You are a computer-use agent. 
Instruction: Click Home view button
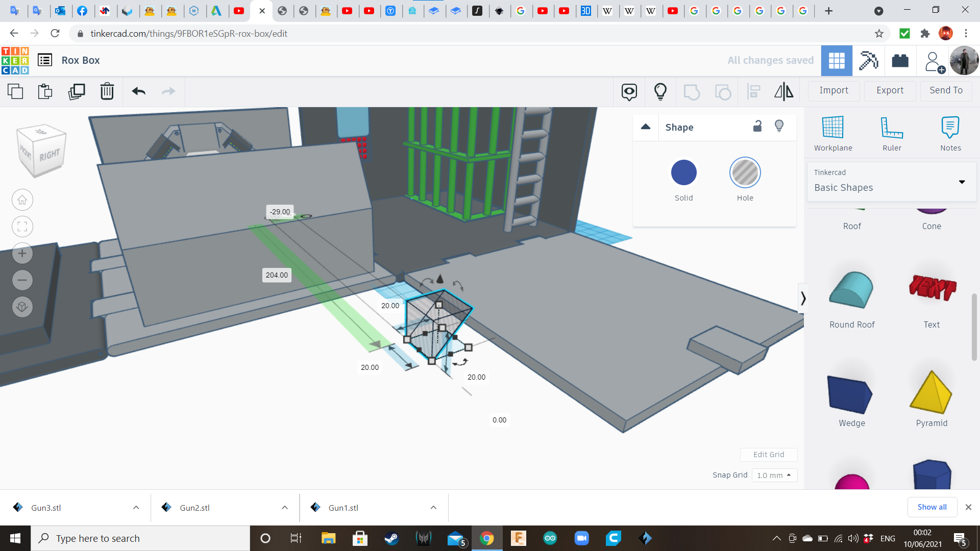[22, 200]
